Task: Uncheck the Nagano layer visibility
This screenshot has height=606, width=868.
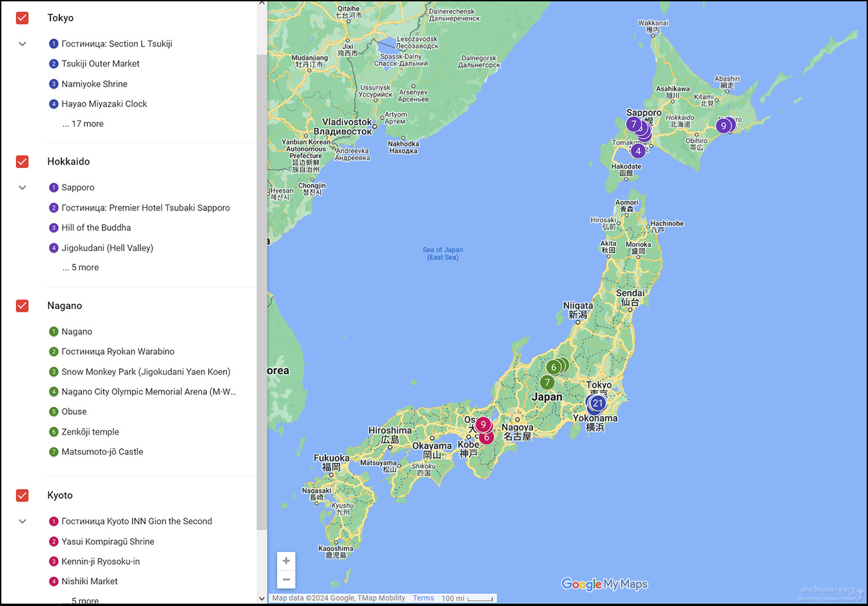Action: [22, 306]
